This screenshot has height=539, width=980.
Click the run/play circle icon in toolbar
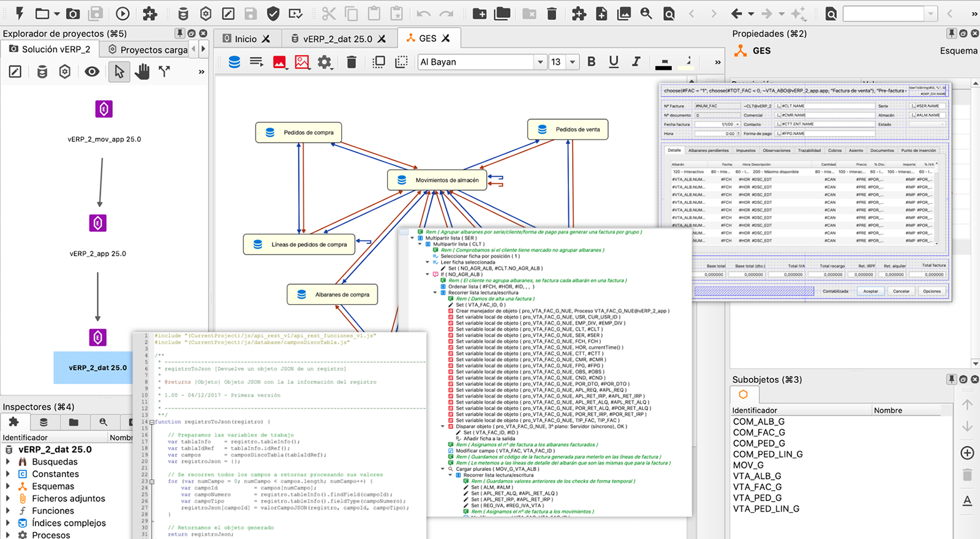(x=123, y=13)
